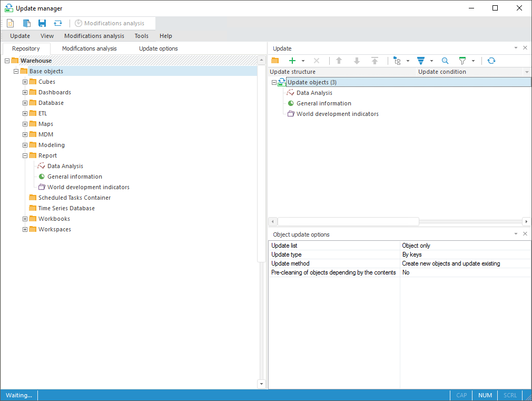532x401 pixels.
Task: Click the blue striped funnel icon
Action: (x=421, y=61)
